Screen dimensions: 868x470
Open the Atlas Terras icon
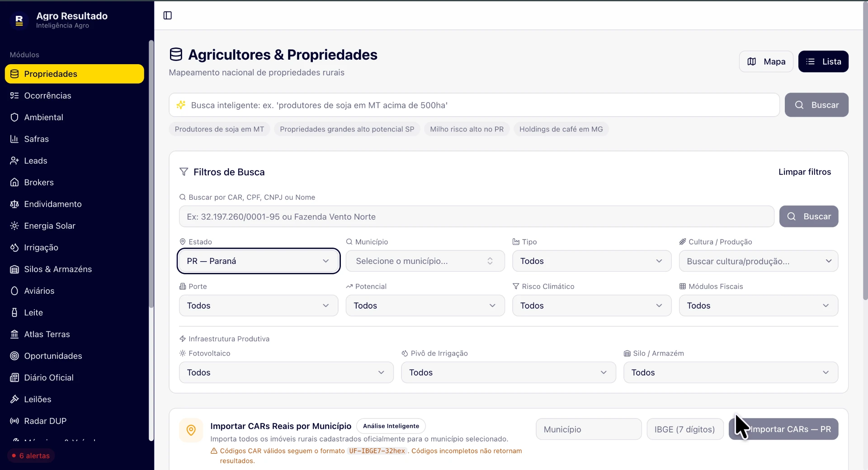pyautogui.click(x=14, y=334)
